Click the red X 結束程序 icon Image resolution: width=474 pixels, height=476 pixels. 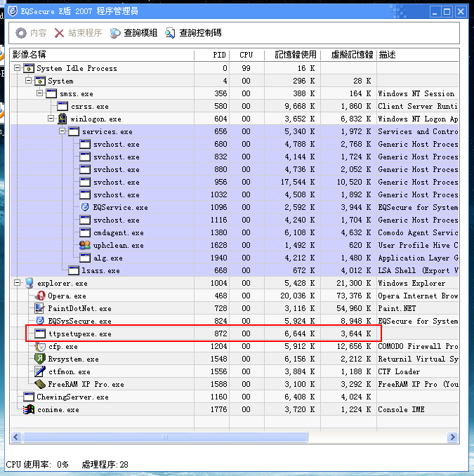[x=59, y=33]
